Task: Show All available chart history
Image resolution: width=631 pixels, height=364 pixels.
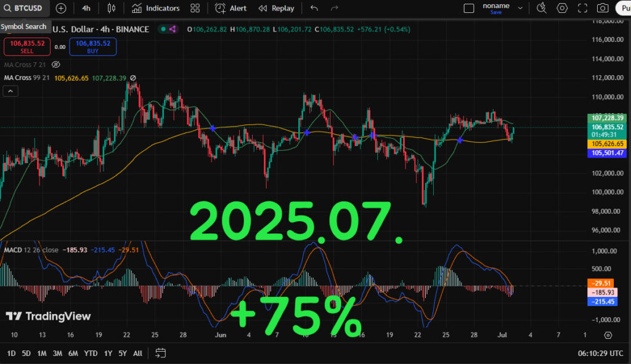Action: click(137, 353)
